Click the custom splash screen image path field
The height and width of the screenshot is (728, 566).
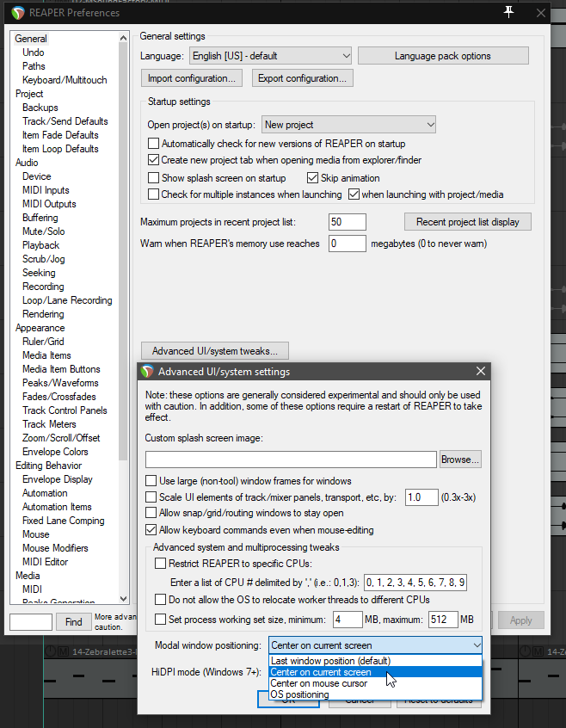click(x=291, y=460)
